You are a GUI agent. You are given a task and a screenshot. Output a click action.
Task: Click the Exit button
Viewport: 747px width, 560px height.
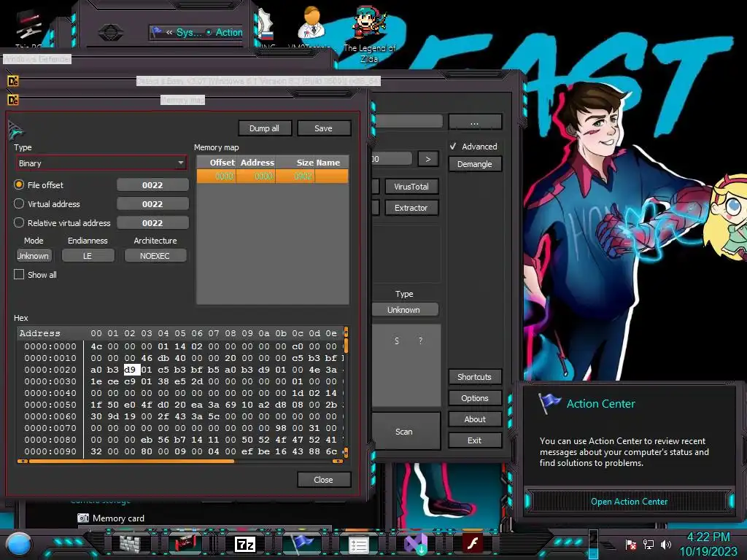[474, 440]
